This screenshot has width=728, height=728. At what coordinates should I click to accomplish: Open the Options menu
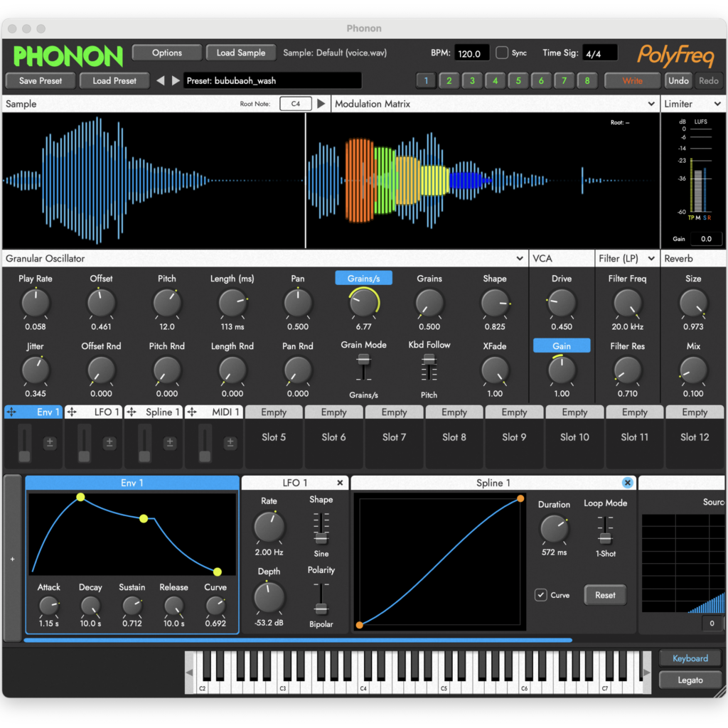166,53
